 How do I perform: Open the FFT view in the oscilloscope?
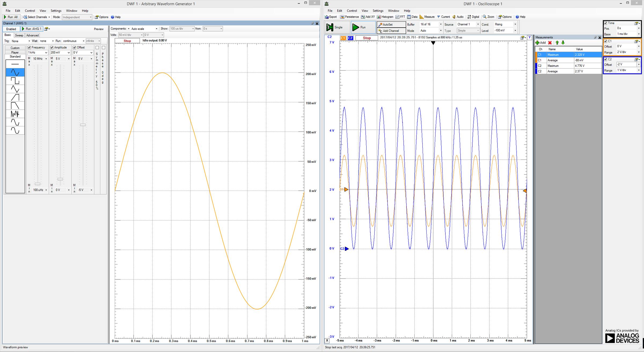tap(400, 17)
